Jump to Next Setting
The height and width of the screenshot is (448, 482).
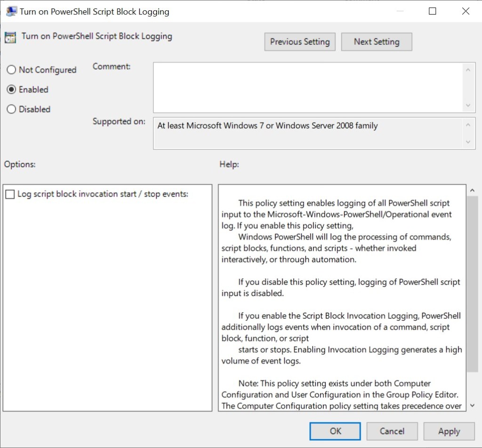(x=377, y=42)
